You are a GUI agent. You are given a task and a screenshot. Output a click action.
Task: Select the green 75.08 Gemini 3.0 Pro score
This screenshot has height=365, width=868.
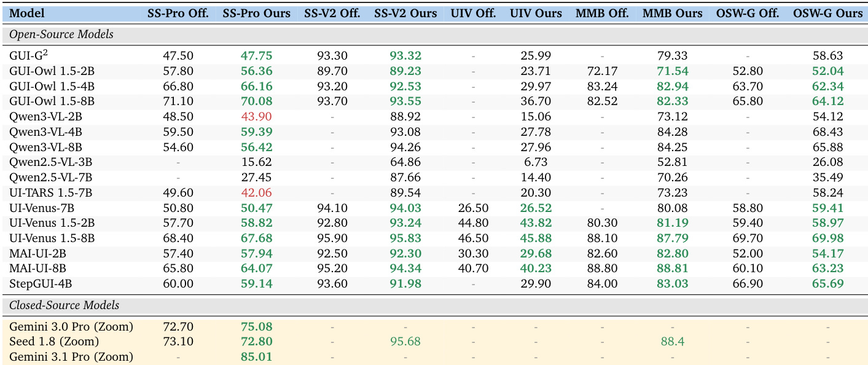click(256, 327)
